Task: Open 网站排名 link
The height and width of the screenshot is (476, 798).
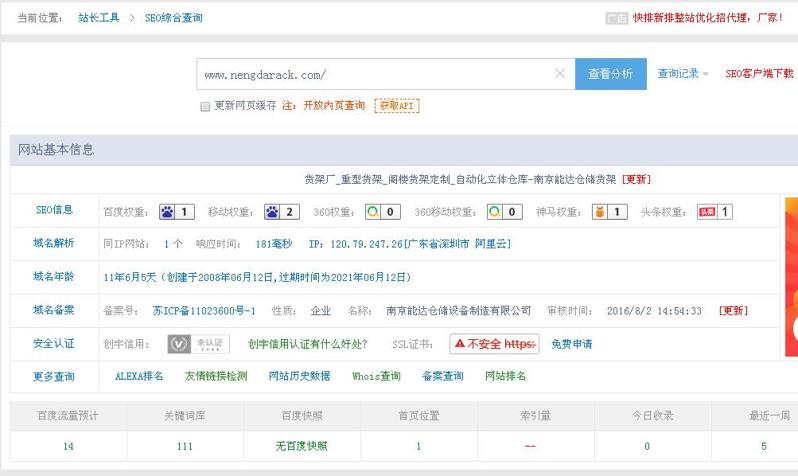Action: (x=505, y=376)
